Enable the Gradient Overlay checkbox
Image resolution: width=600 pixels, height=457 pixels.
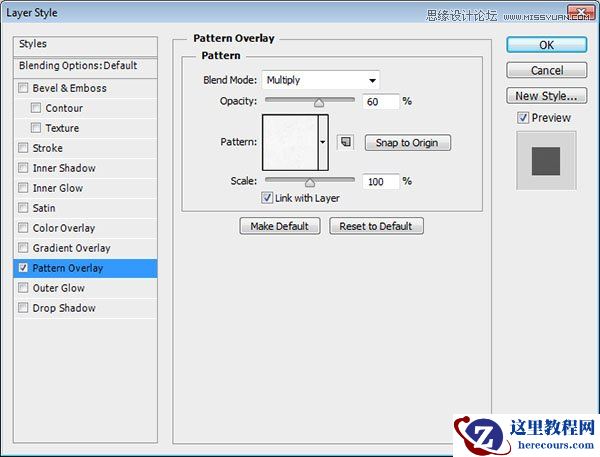(x=23, y=248)
